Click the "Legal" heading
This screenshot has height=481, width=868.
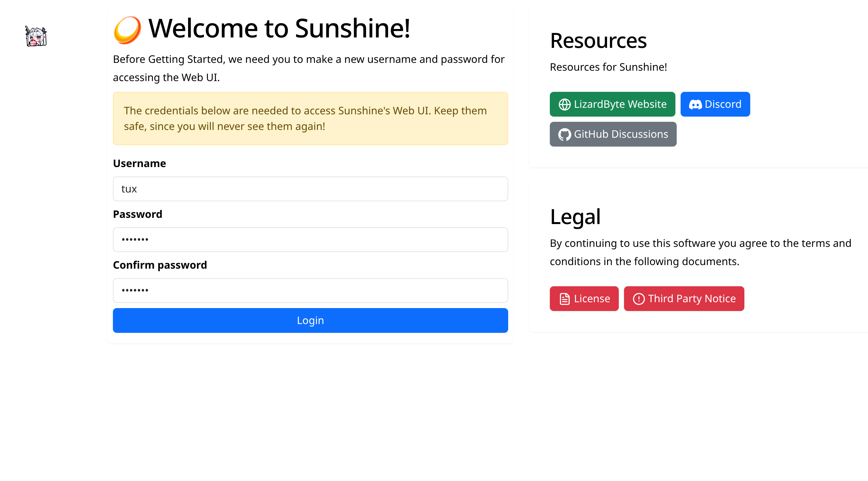pyautogui.click(x=575, y=217)
